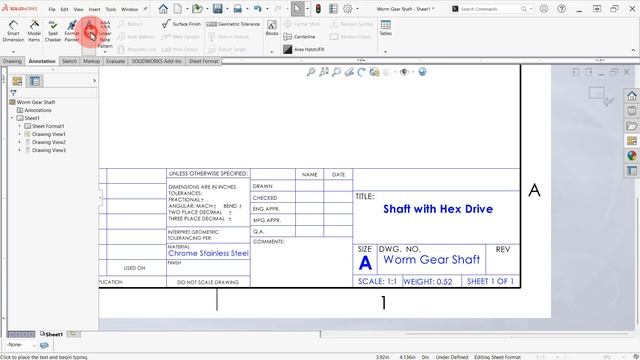Collapse the CommandManager ribbon chevron

633,50
